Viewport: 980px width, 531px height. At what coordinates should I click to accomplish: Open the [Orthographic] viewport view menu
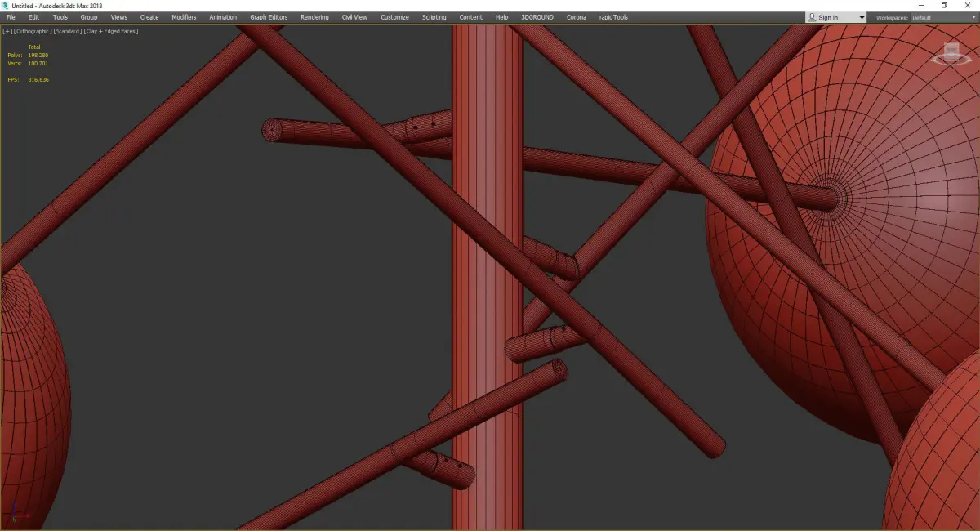pos(32,31)
